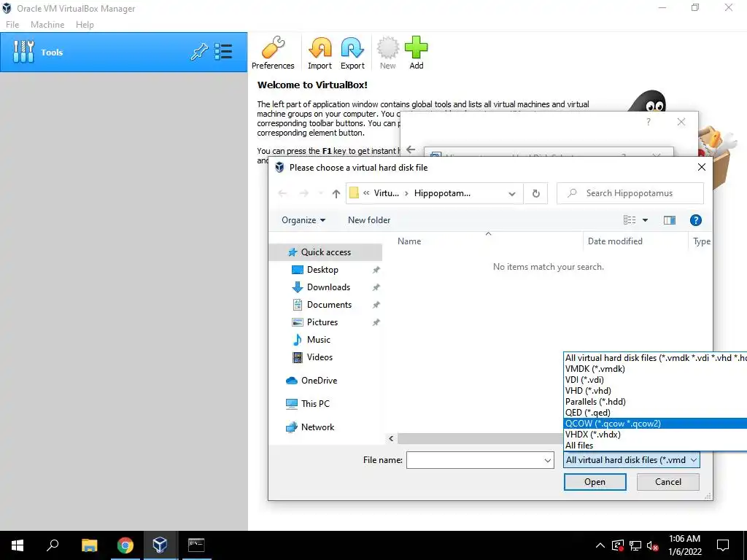
Task: Click Hippopotam... breadcrumb in address bar
Action: tap(442, 193)
